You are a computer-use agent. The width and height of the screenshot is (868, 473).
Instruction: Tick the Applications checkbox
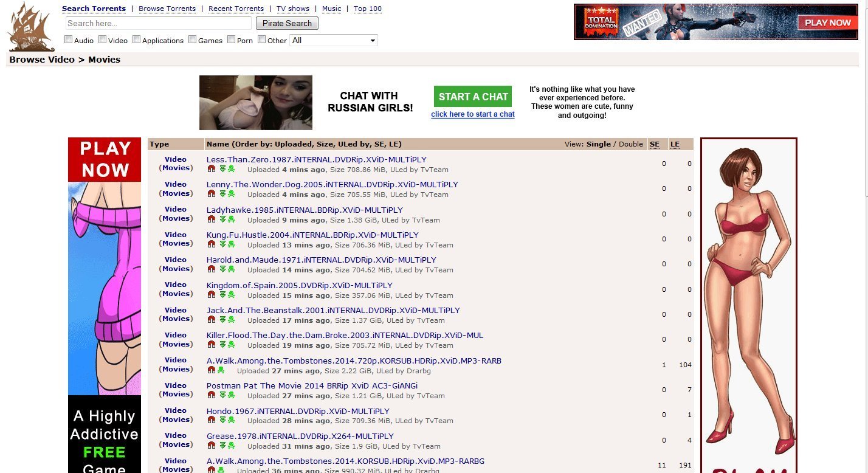coord(137,40)
